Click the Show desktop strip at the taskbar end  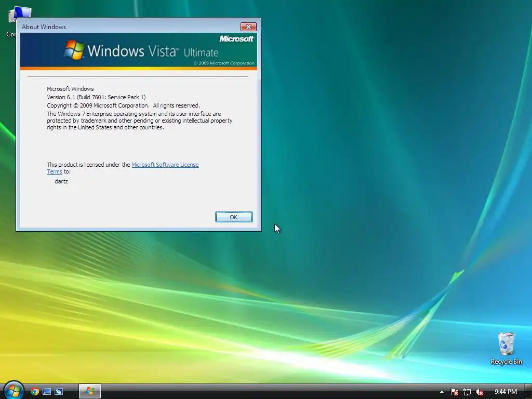coord(528,392)
